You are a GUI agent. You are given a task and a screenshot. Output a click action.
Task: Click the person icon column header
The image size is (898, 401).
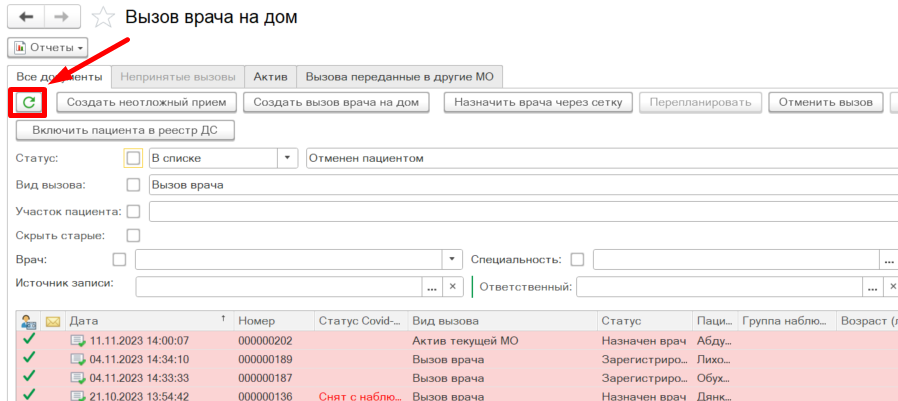coord(28,321)
